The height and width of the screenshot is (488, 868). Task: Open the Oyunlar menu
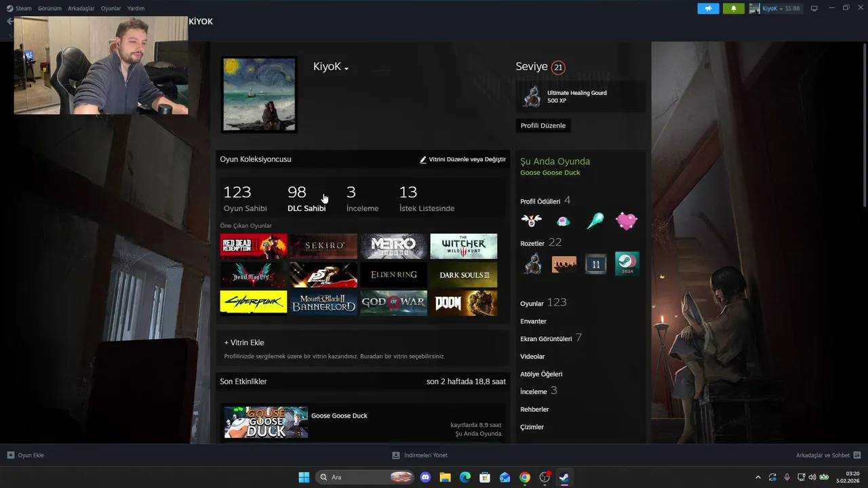point(111,9)
